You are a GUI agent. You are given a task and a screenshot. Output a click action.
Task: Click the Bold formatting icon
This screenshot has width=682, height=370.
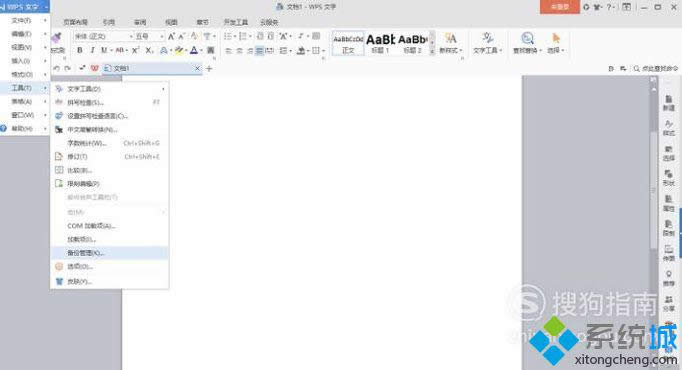point(80,50)
